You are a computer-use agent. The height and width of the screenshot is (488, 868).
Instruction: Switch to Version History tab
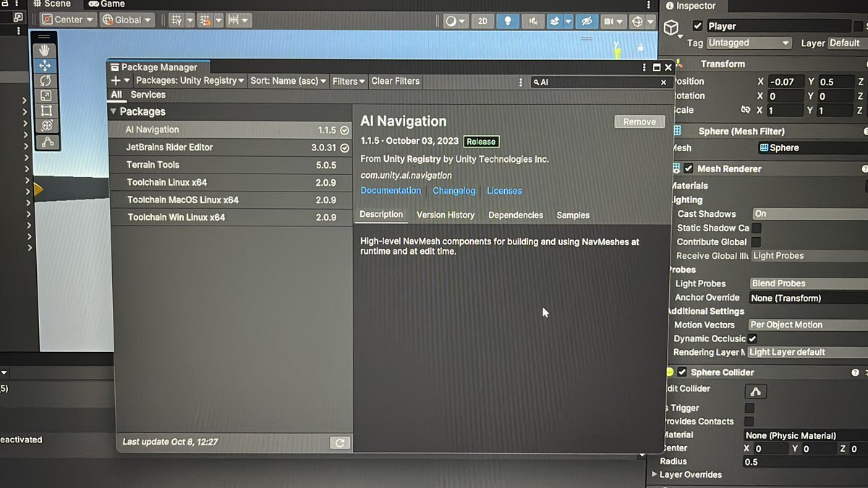coord(446,215)
